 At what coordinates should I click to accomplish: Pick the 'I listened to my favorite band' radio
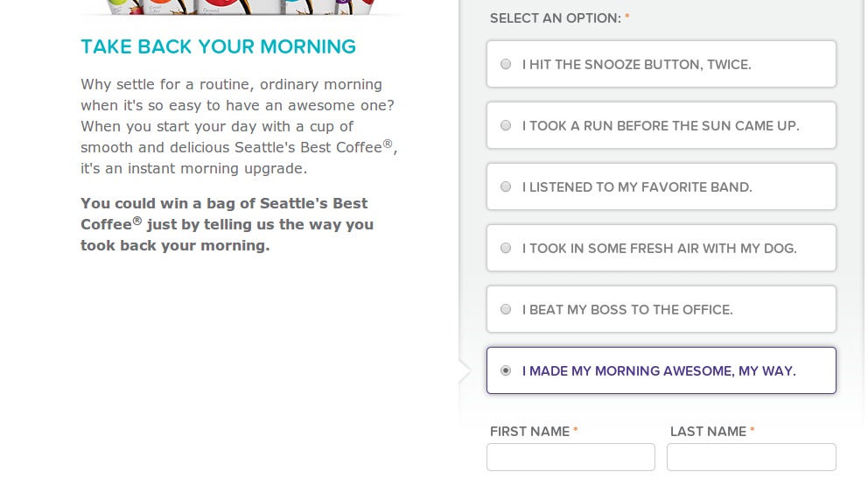point(506,187)
